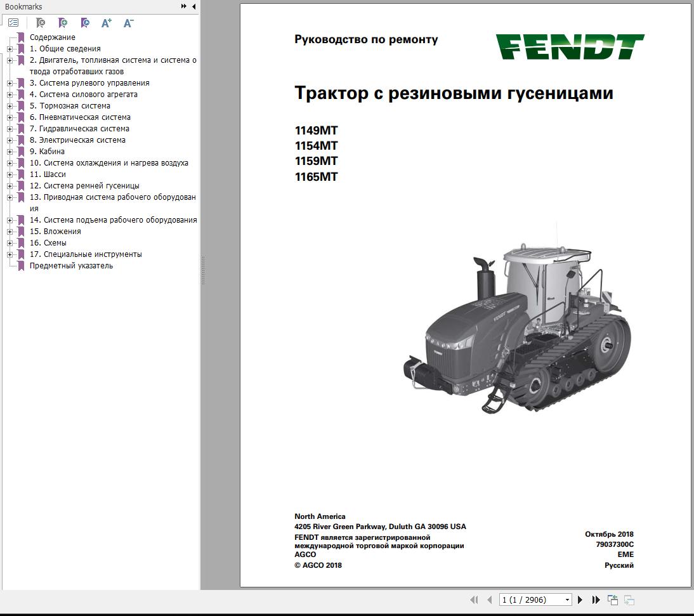This screenshot has width=694, height=616.
Task: Select bookmark 8. Электрическая система
Action: [x=77, y=140]
